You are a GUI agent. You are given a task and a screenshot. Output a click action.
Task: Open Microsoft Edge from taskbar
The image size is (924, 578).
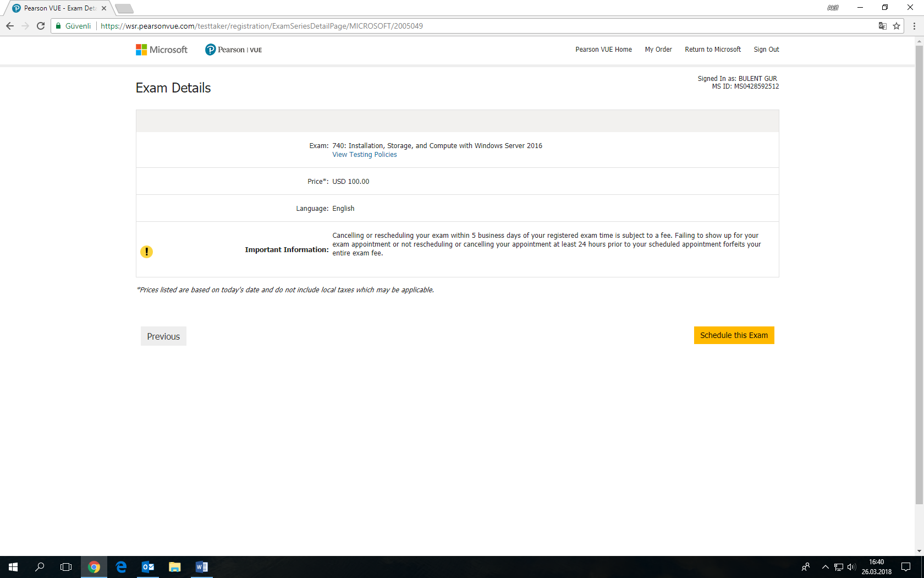click(121, 567)
